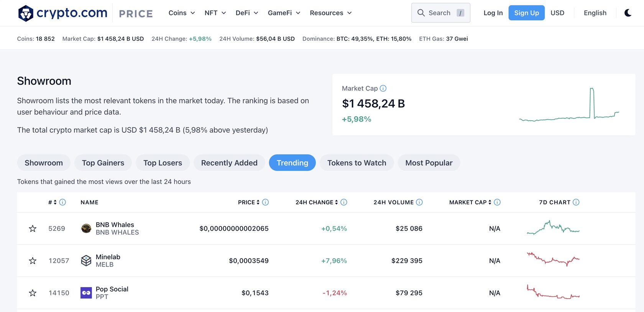The image size is (644, 312).
Task: Click the 24H Change +5,98% stat
Action: (182, 39)
